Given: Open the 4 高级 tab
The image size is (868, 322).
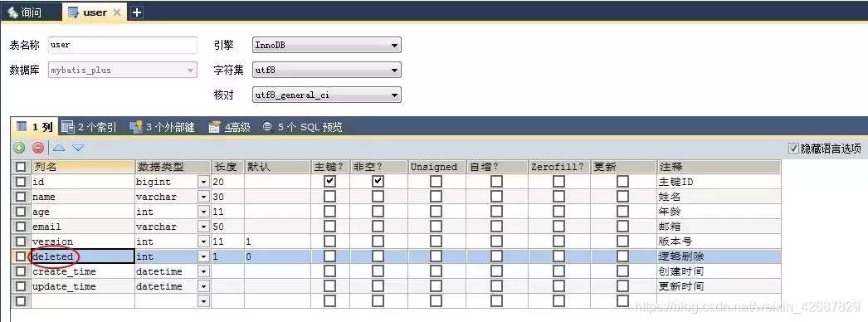Looking at the screenshot, I should [230, 127].
